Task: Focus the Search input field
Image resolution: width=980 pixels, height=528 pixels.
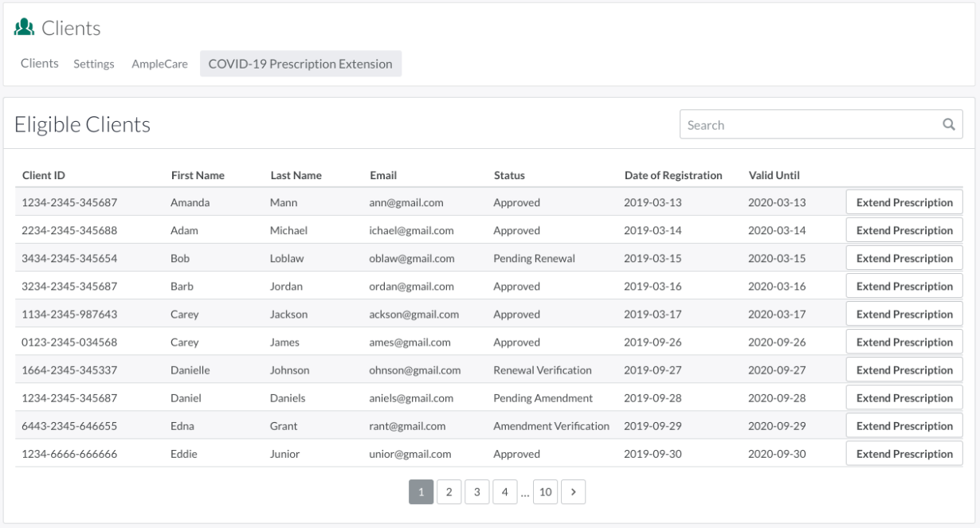Action: coord(809,125)
